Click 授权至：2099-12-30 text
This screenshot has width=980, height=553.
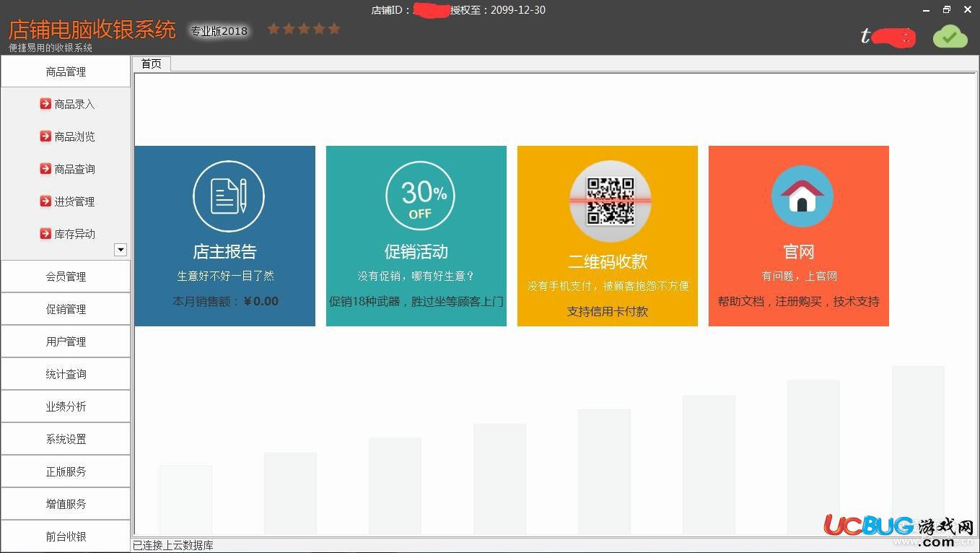(x=498, y=10)
